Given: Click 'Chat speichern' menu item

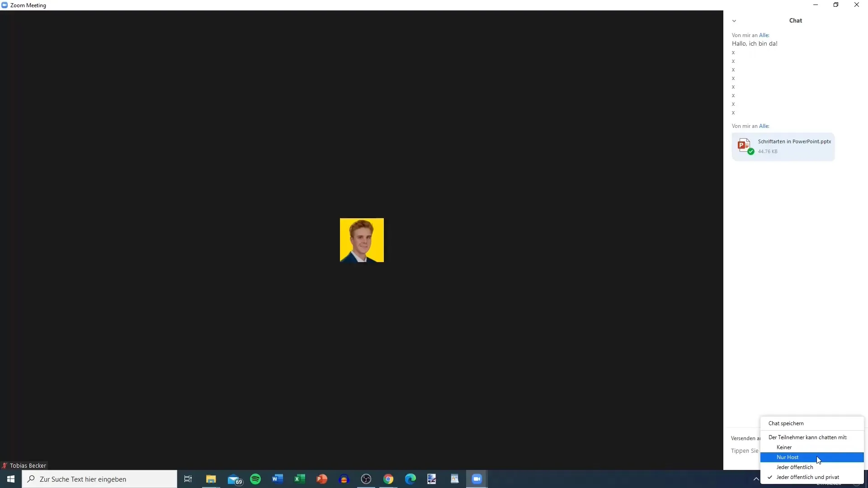Looking at the screenshot, I should [x=786, y=423].
